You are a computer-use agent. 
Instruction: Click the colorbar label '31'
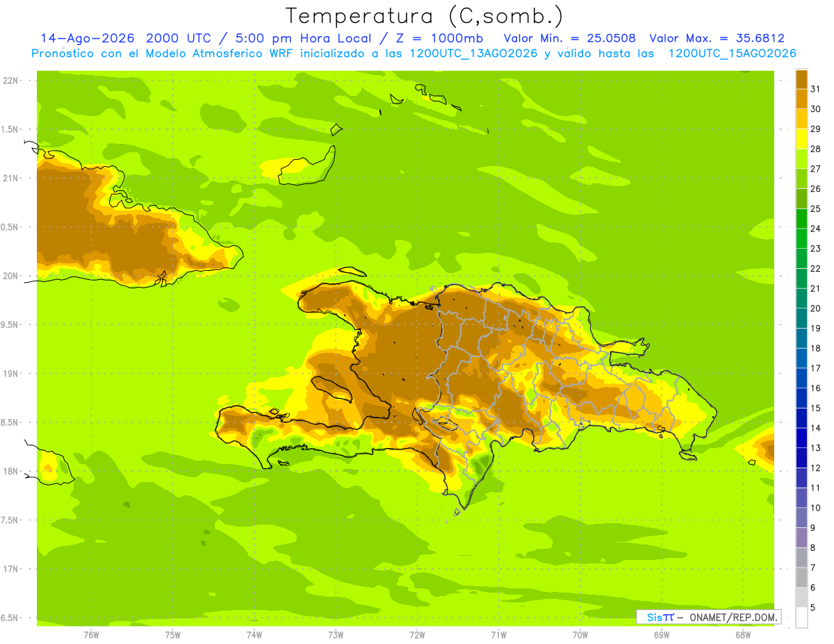pyautogui.click(x=815, y=89)
